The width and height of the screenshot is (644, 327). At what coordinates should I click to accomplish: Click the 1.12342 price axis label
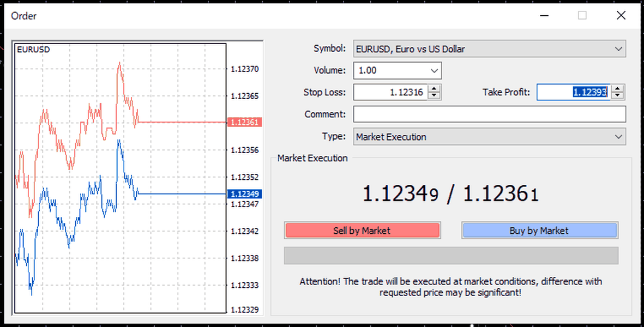tap(245, 231)
